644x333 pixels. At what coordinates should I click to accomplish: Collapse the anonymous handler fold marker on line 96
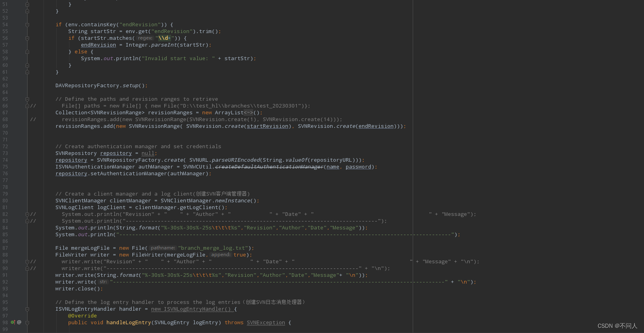click(x=27, y=309)
